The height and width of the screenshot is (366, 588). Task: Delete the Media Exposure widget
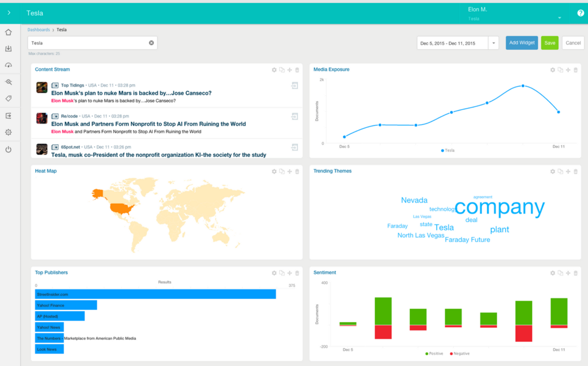(575, 70)
